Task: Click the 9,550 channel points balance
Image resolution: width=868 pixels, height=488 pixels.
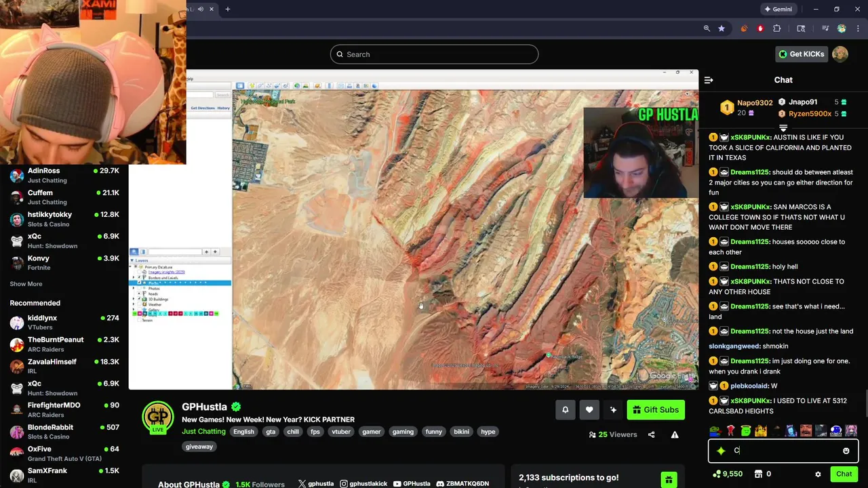Action: coord(727,474)
